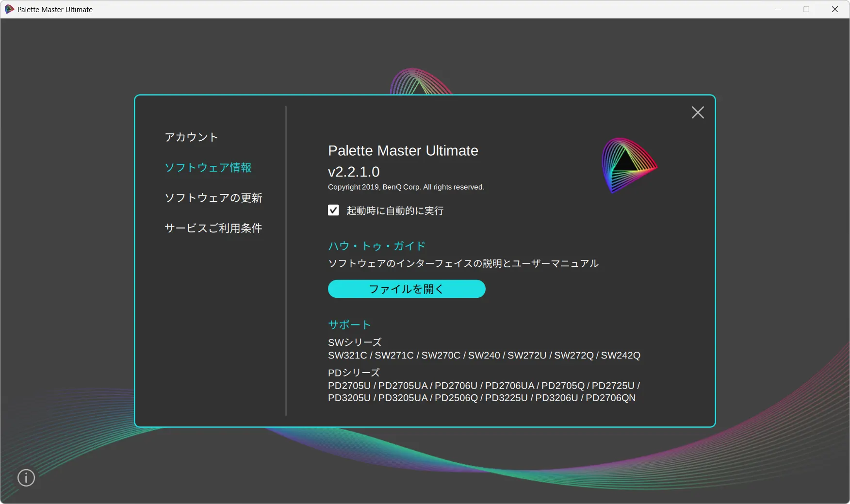Viewport: 850px width, 504px height.
Task: Click the Palette Master logo in the dialog
Action: [629, 165]
